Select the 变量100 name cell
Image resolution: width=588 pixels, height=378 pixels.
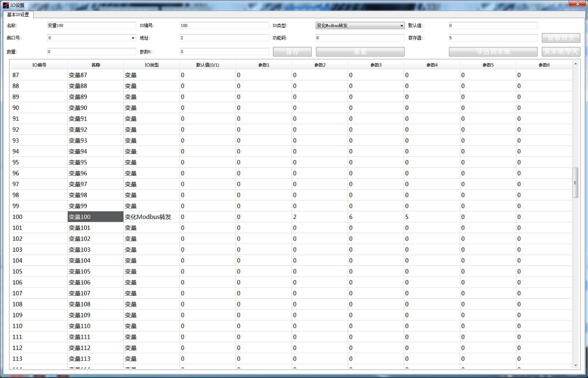pos(95,217)
